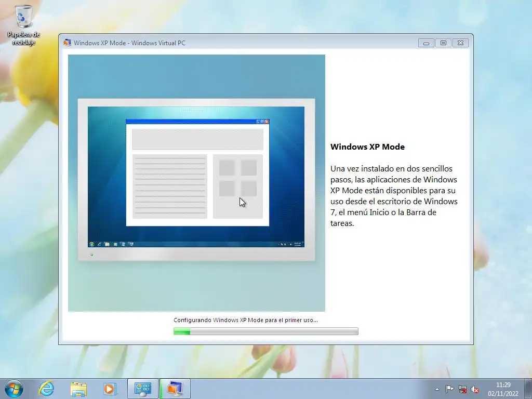Screen dimensions: 532x399
Task: Launch Internet Explorer from the taskbar
Action: coord(46,389)
